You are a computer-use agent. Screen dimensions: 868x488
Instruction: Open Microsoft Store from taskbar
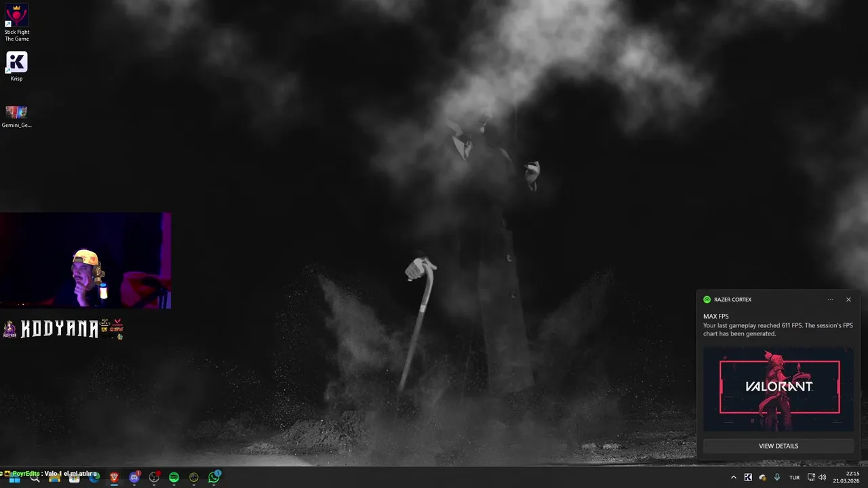[x=75, y=478]
